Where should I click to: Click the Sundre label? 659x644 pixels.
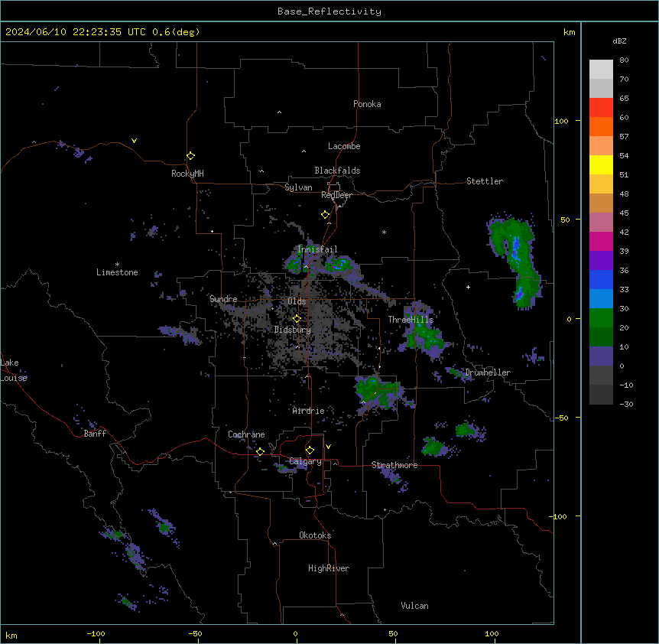223,299
